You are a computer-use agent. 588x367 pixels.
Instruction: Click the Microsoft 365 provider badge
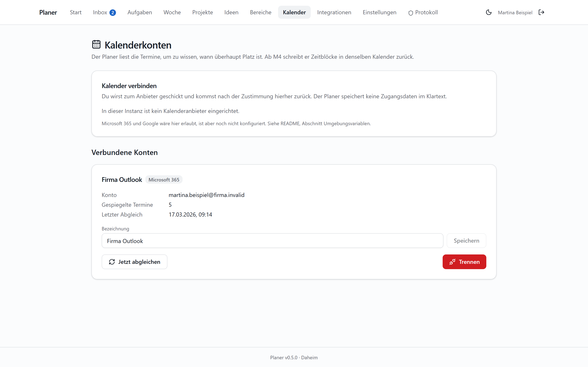[164, 180]
